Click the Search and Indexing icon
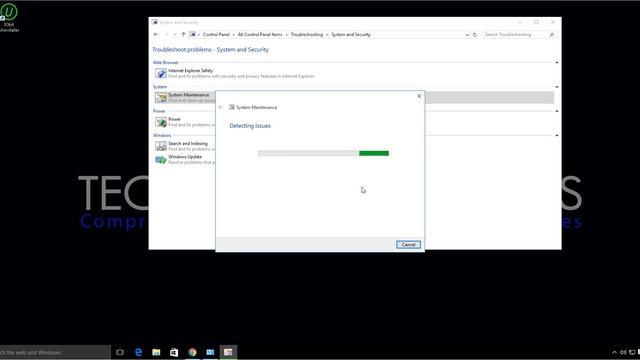640x360 pixels. click(161, 146)
